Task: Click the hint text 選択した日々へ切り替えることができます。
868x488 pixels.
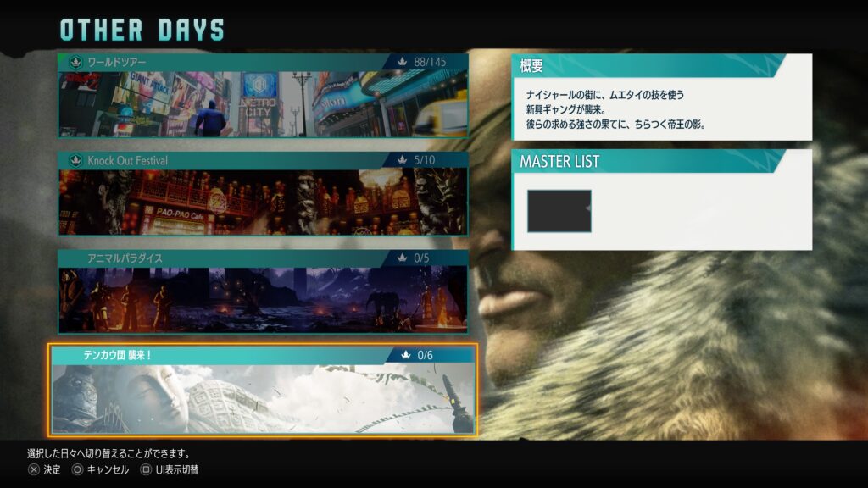Action: click(109, 454)
